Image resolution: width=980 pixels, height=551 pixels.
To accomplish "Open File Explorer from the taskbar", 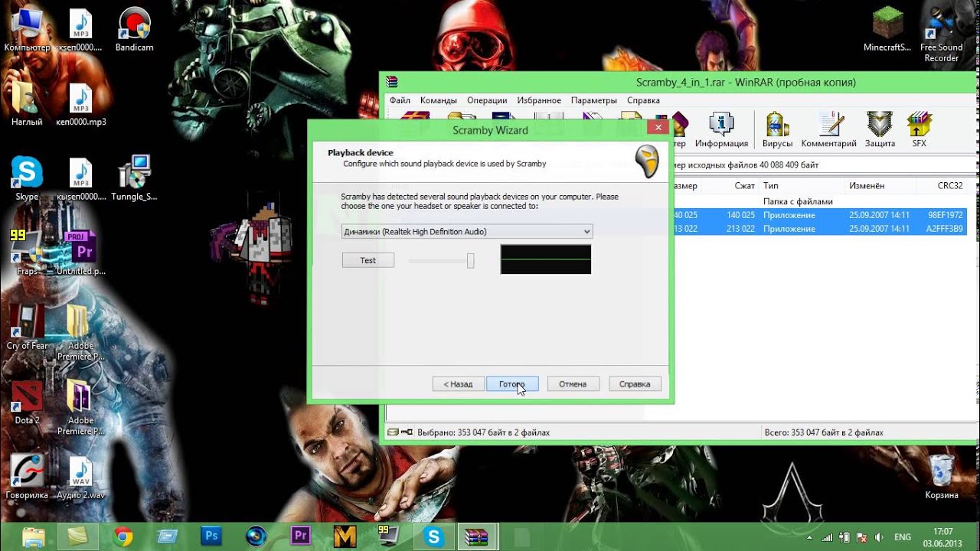I will (34, 536).
